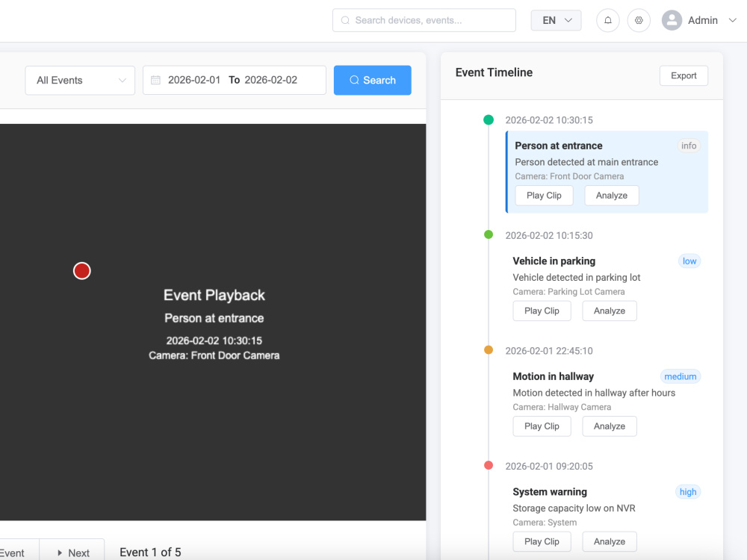Export the Event Timeline

click(684, 75)
